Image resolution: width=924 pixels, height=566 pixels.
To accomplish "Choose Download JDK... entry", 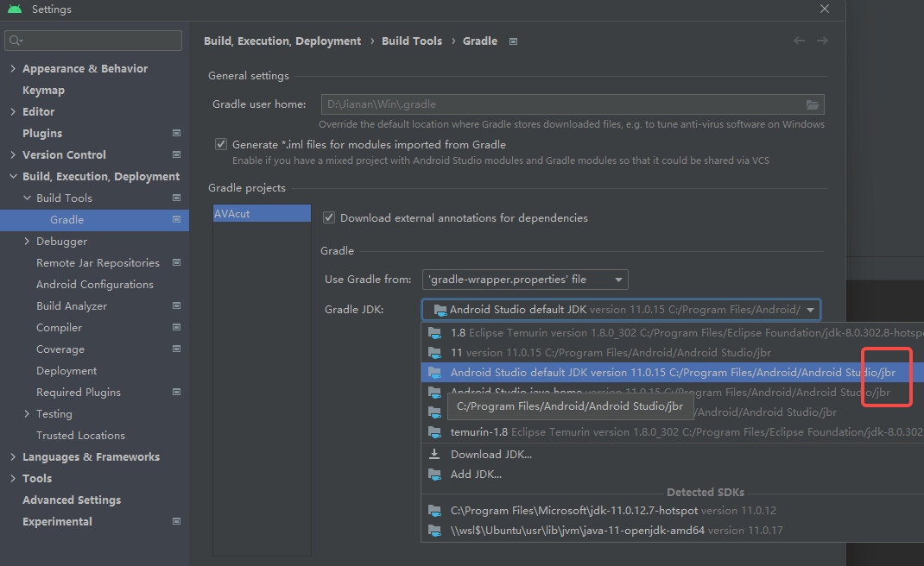I will pyautogui.click(x=673, y=454).
